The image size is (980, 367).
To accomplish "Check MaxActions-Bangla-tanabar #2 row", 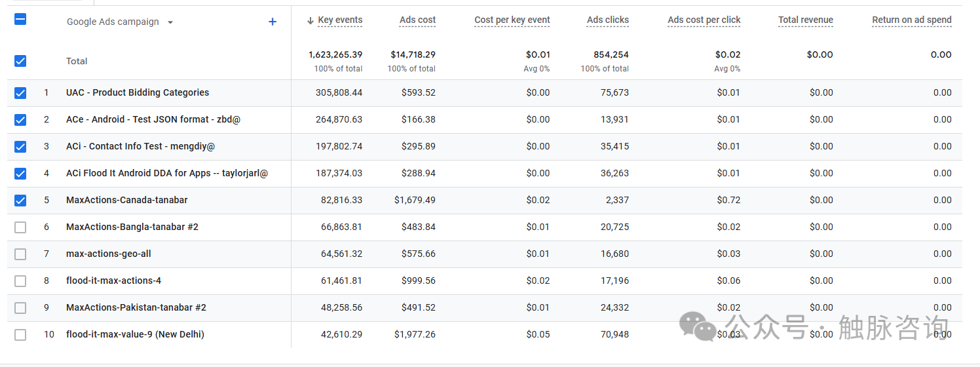I will point(20,227).
